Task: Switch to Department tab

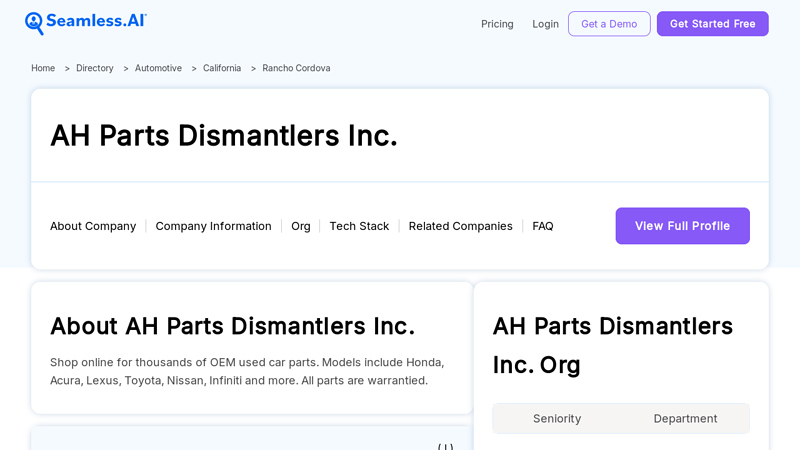Action: 685,419
